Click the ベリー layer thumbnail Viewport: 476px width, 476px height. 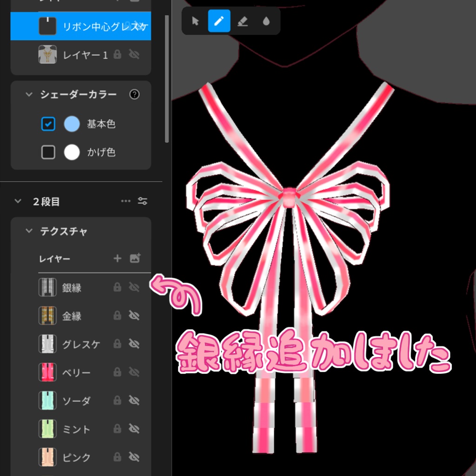46,372
